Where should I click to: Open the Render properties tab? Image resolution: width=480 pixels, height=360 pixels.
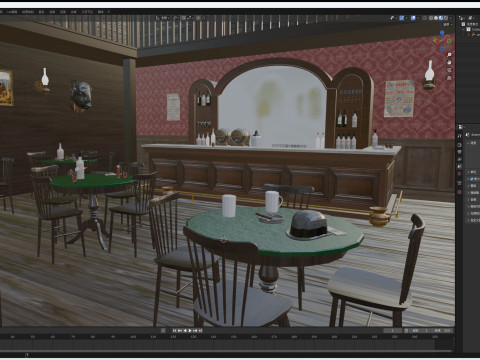point(459,145)
